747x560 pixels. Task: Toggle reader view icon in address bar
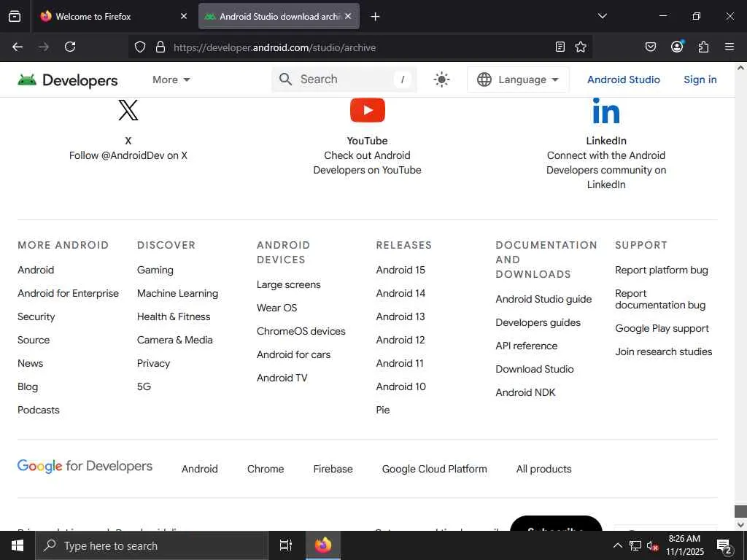(x=560, y=47)
